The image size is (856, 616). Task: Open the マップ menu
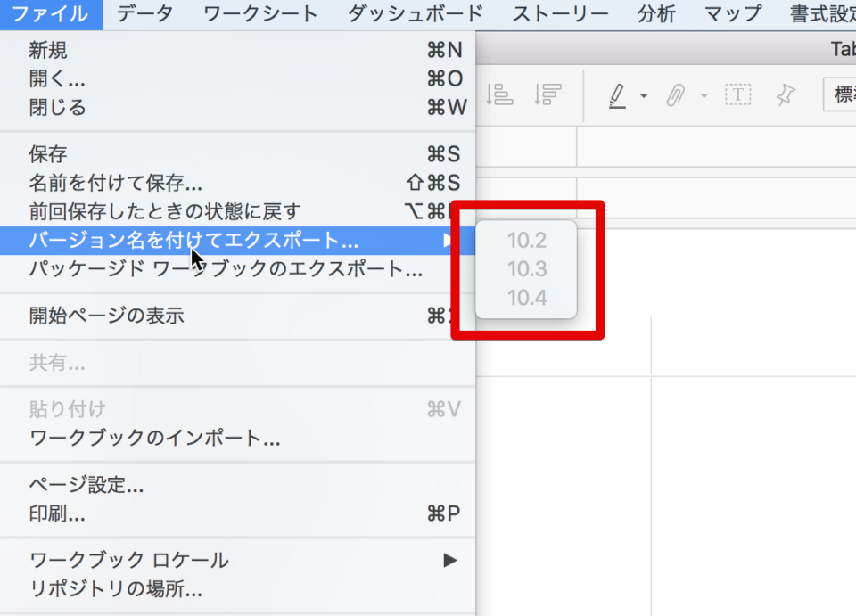[x=731, y=13]
